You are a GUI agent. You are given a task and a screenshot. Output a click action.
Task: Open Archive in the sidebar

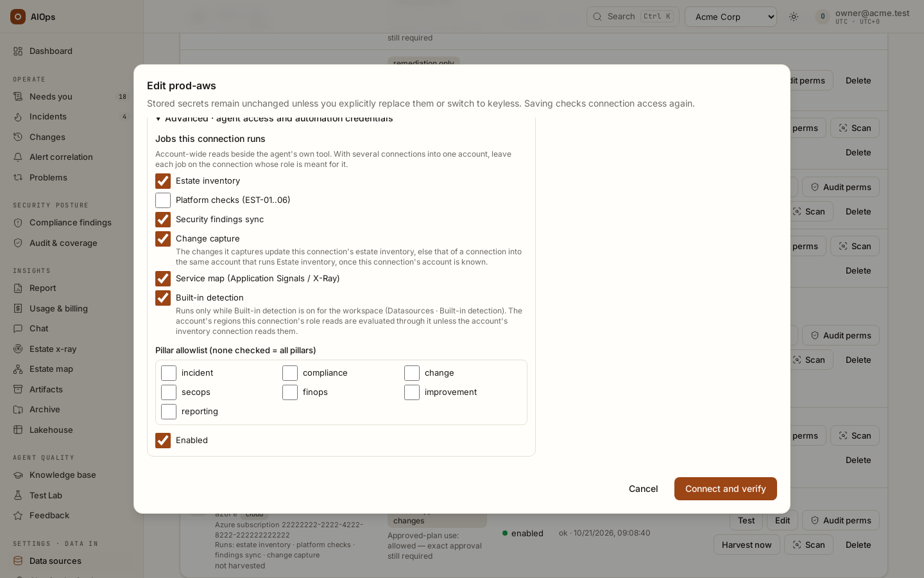(x=71, y=410)
